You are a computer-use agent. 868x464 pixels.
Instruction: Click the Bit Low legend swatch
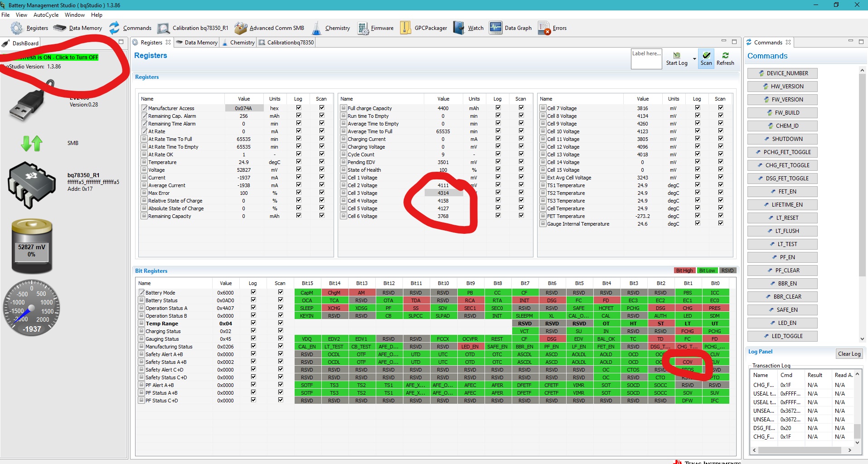tap(707, 271)
